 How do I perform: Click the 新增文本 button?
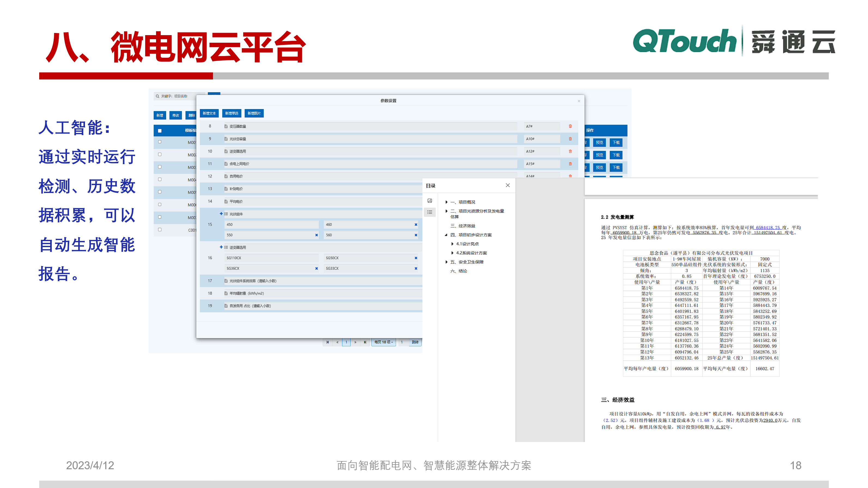click(x=209, y=113)
